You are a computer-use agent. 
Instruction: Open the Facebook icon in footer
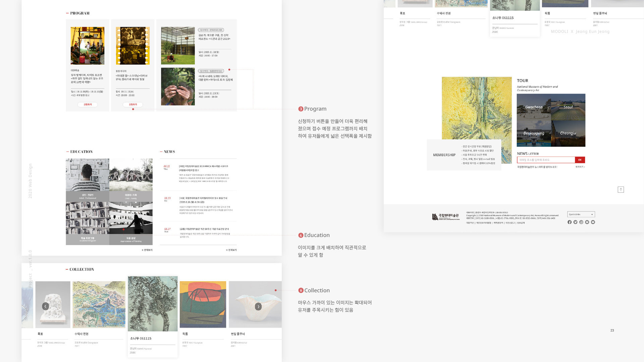pyautogui.click(x=570, y=222)
